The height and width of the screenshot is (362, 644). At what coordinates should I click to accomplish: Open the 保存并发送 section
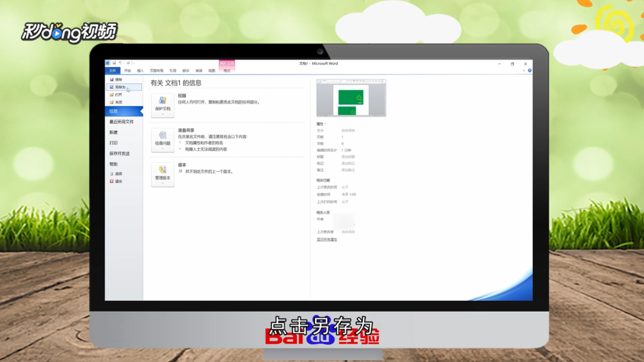click(x=120, y=154)
